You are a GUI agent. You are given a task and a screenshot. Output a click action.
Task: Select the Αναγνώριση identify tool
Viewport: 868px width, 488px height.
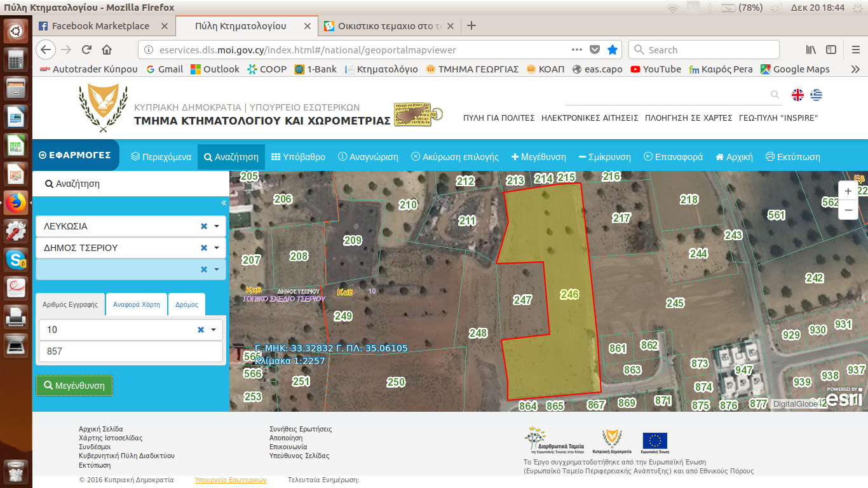[368, 157]
